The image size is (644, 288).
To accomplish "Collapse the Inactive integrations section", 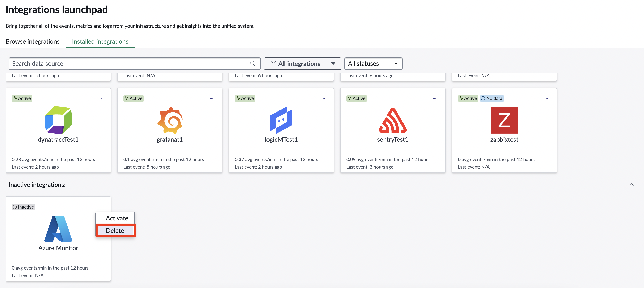I will tap(631, 185).
